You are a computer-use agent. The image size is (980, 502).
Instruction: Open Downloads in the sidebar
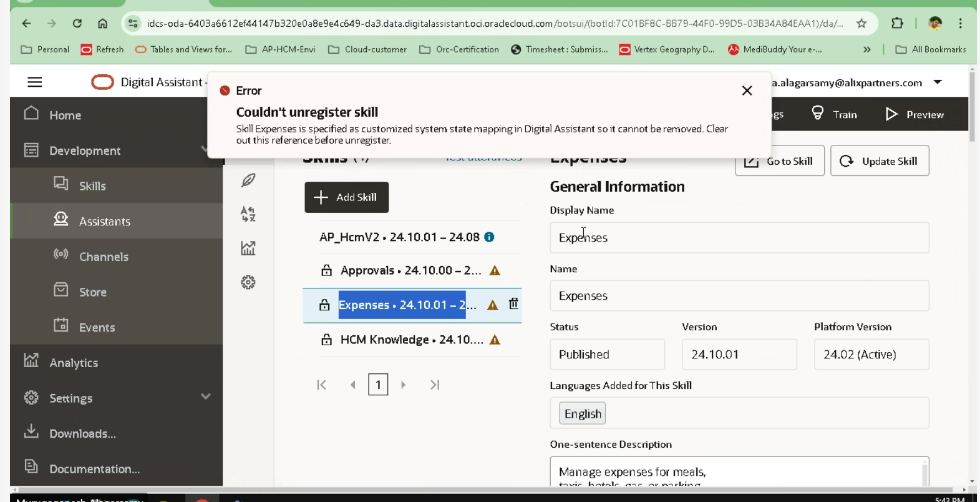coord(116,433)
